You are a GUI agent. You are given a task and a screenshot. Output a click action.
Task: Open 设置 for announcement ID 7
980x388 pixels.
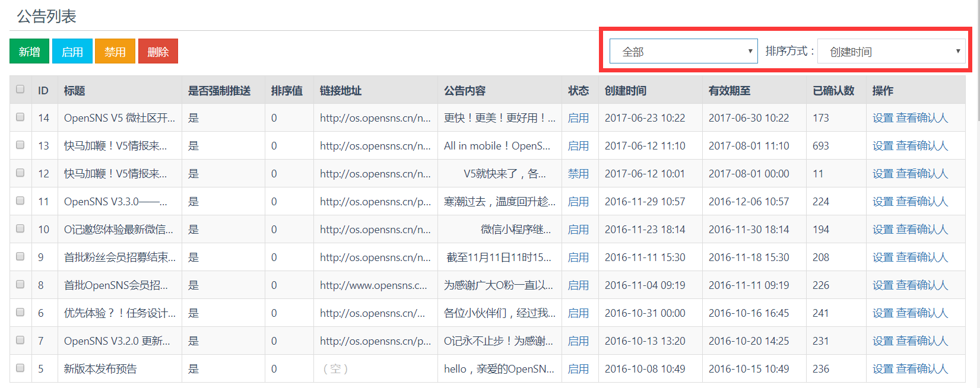[x=883, y=341]
